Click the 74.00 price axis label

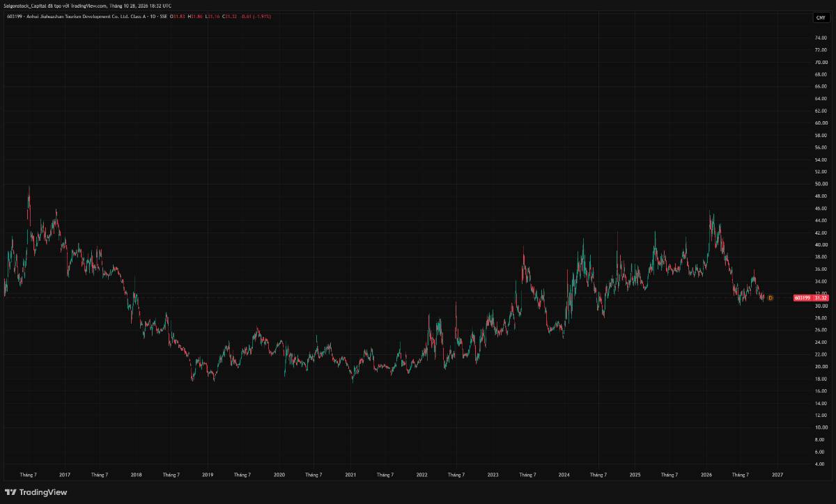coord(820,38)
